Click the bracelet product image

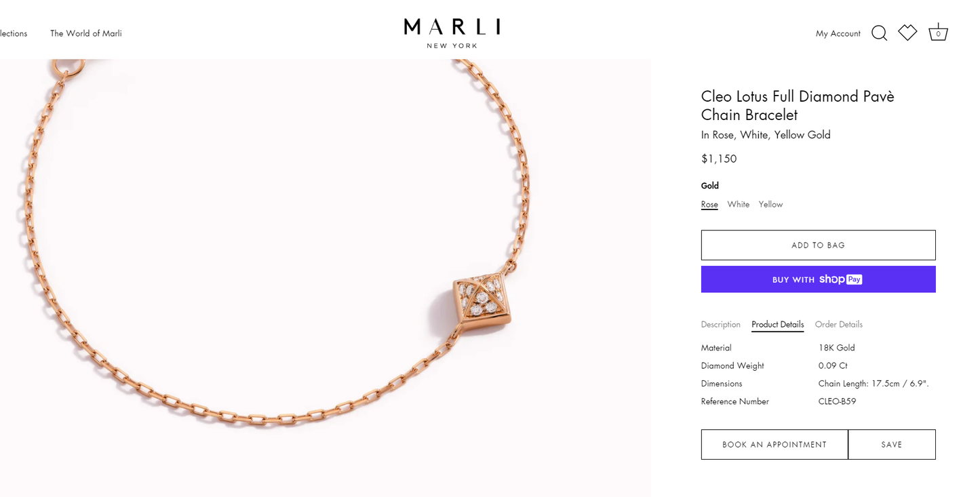tap(326, 278)
